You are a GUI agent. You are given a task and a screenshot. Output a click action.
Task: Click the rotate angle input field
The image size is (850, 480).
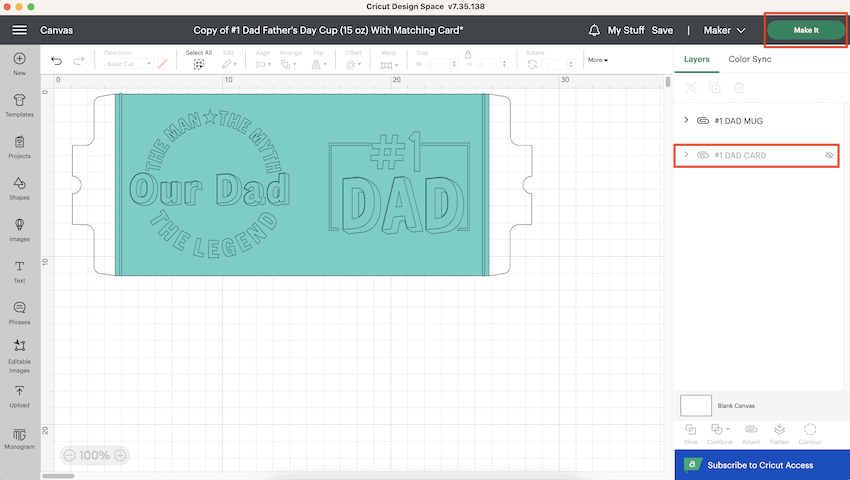[558, 64]
